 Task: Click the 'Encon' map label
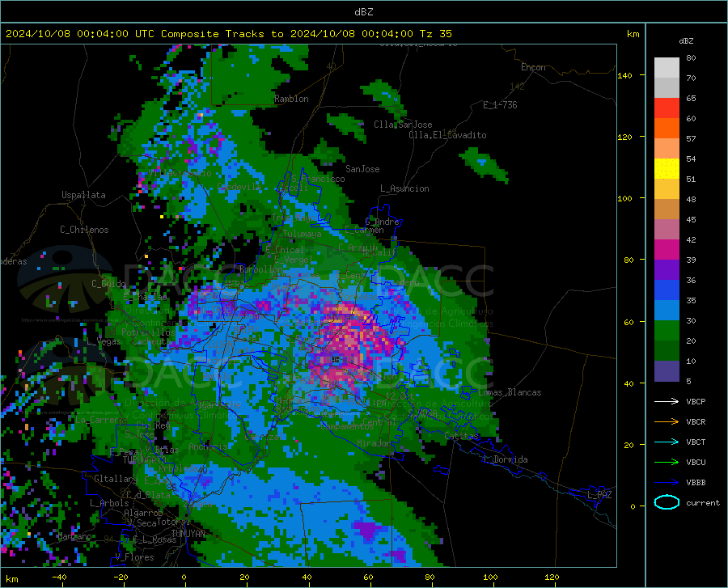coord(533,67)
